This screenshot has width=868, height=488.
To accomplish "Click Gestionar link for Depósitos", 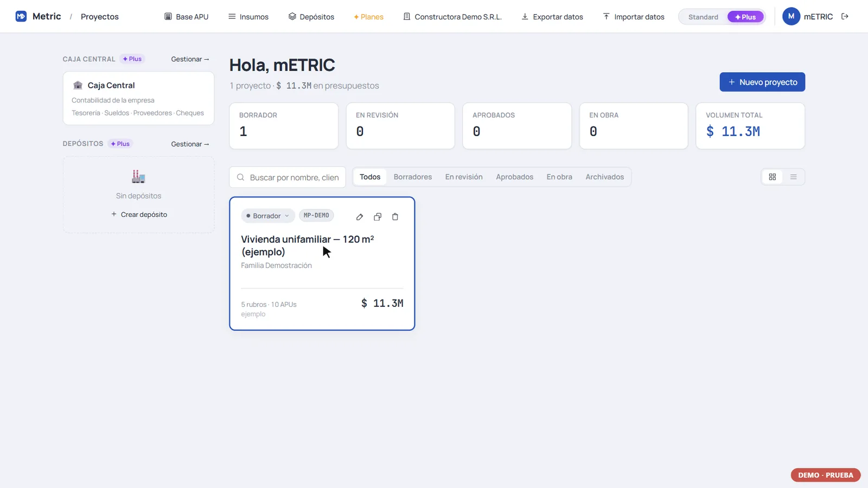I will point(190,144).
